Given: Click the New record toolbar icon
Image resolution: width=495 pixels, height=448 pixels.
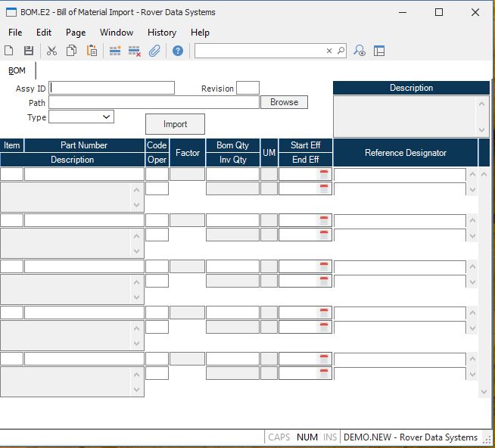Looking at the screenshot, I should (9, 51).
